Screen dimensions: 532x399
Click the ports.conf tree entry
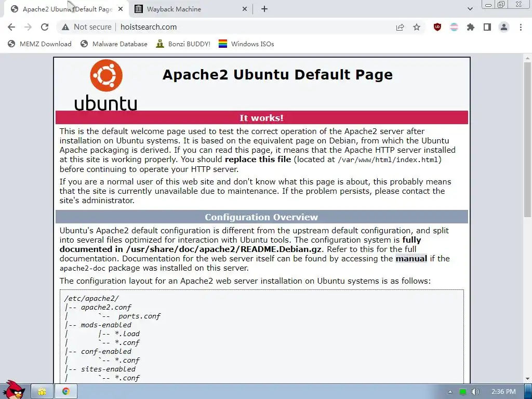pos(139,316)
